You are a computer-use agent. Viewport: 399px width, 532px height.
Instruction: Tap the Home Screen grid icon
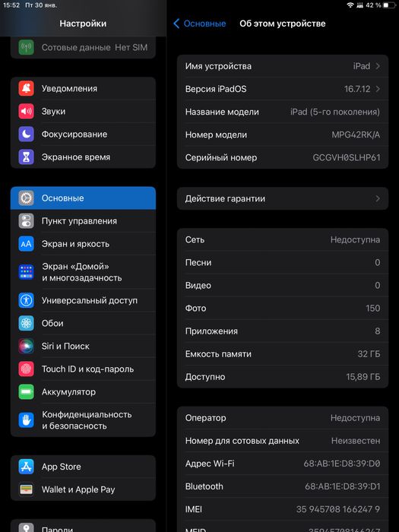point(26,272)
